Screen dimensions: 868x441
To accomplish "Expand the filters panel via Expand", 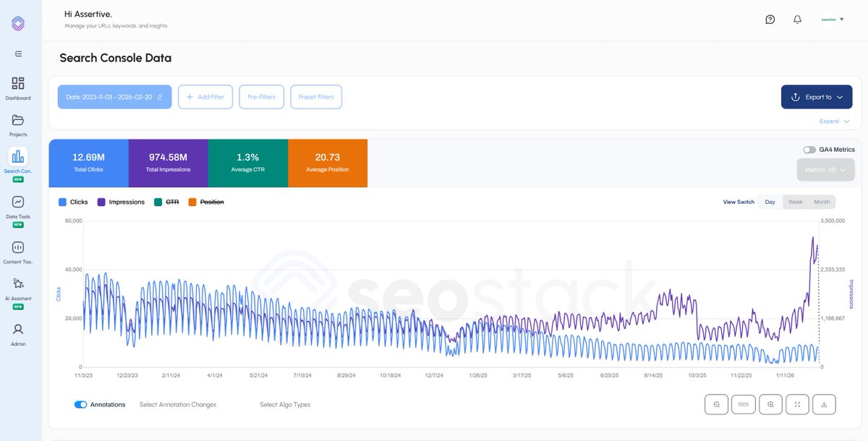I will coord(835,121).
